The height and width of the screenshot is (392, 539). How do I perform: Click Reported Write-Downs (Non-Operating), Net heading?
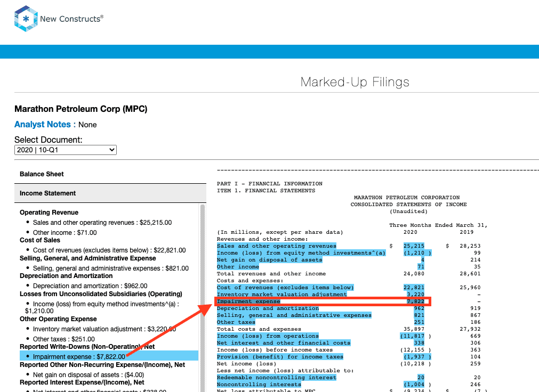[87, 347]
